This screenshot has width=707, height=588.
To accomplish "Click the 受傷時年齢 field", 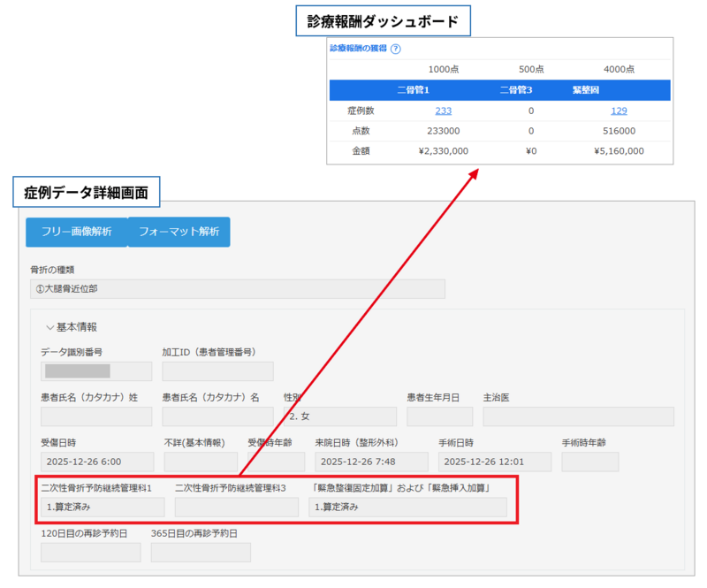I will [x=276, y=462].
